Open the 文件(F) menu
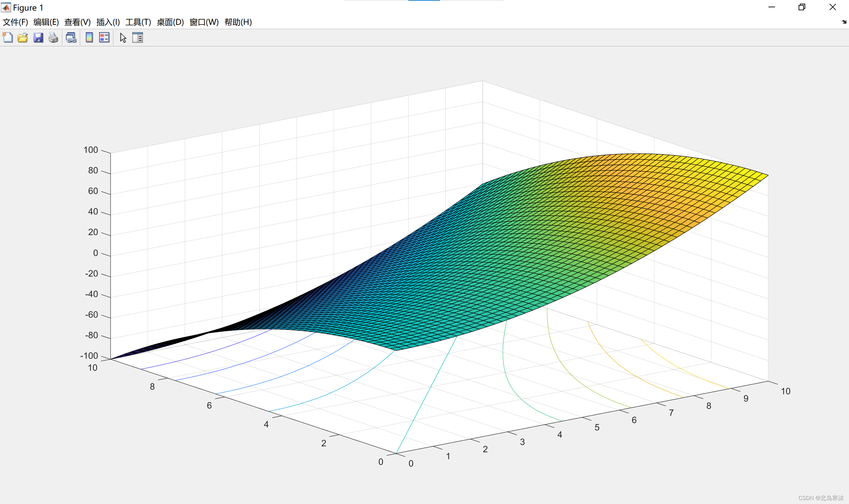Screen dimensions: 849x504 [15, 23]
